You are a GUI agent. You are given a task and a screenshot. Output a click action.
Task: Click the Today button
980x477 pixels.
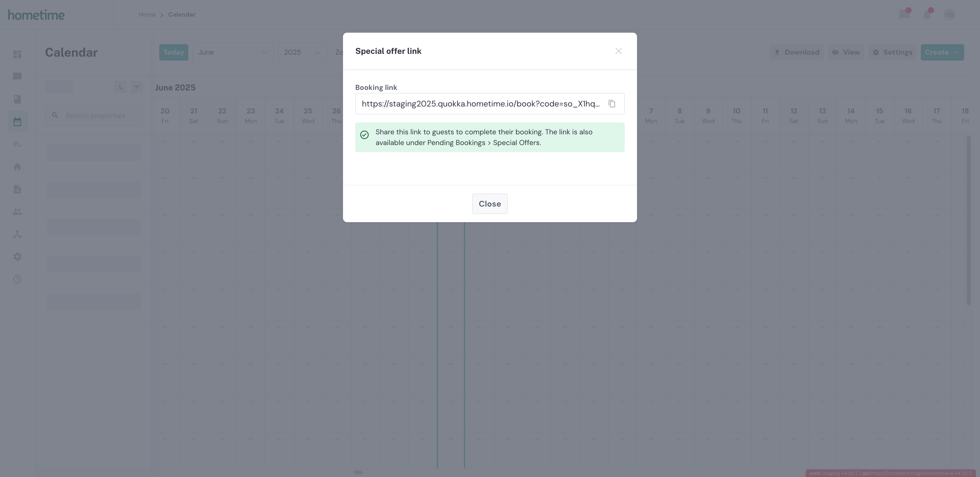pos(174,53)
